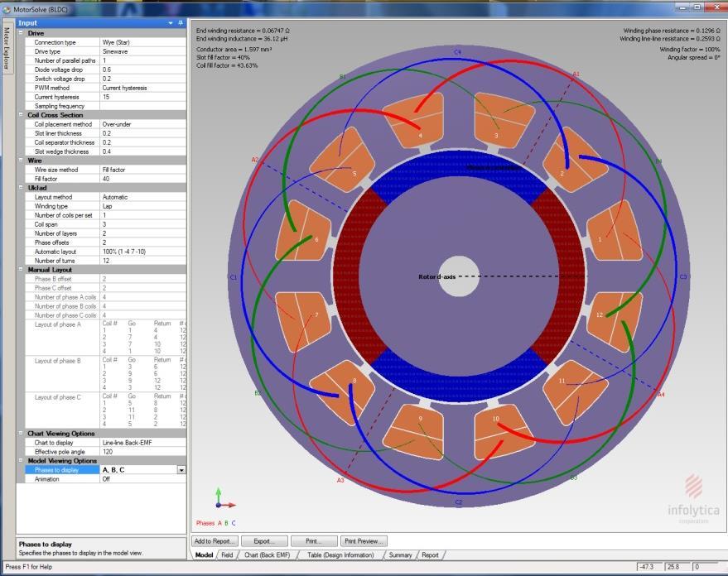Pin the Input panel with pushpin icon
728x576 pixels.
click(181, 22)
